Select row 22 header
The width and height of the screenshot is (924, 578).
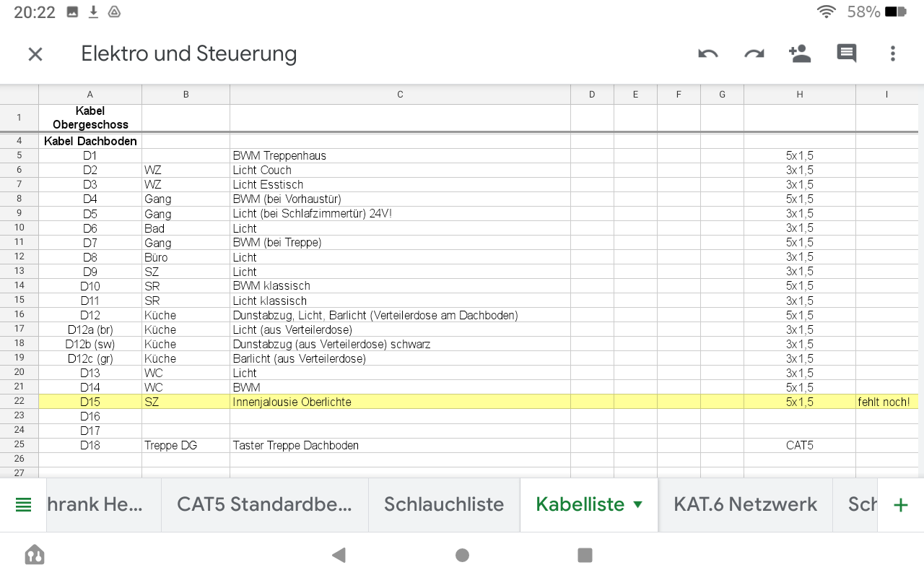[x=19, y=402]
